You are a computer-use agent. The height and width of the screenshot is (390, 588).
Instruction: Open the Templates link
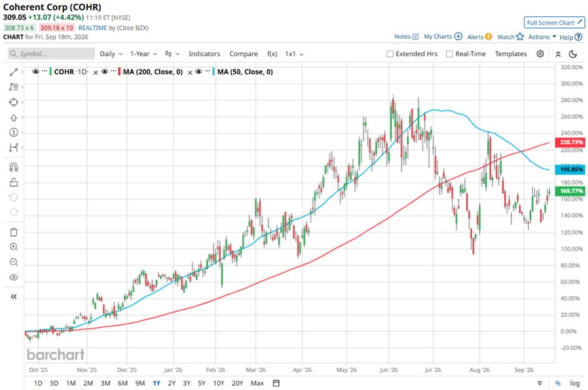511,54
